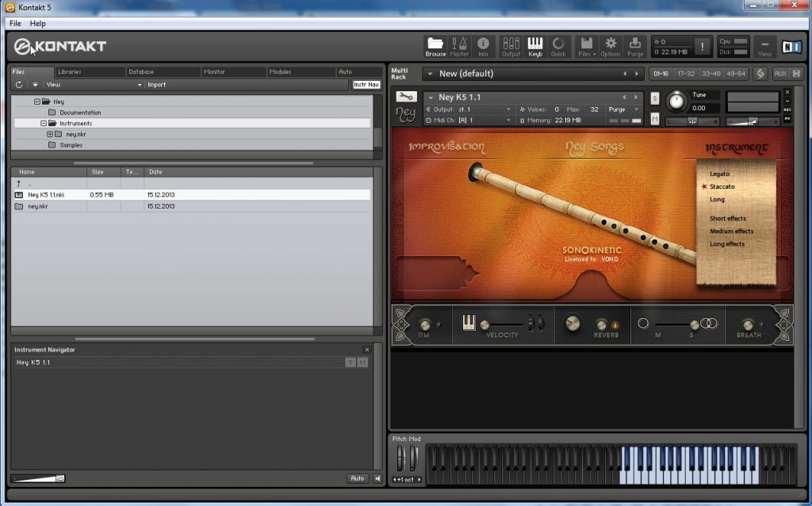Click the Ney K5 1.1.nki instrument icon

click(19, 195)
